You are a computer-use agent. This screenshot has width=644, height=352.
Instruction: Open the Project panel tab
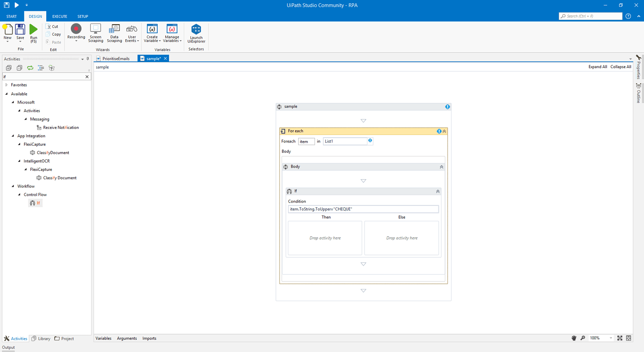pos(64,338)
